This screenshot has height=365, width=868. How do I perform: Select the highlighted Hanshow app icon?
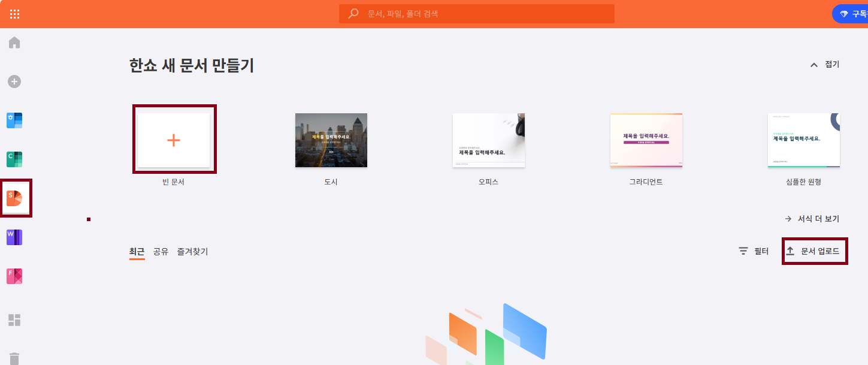(x=15, y=198)
